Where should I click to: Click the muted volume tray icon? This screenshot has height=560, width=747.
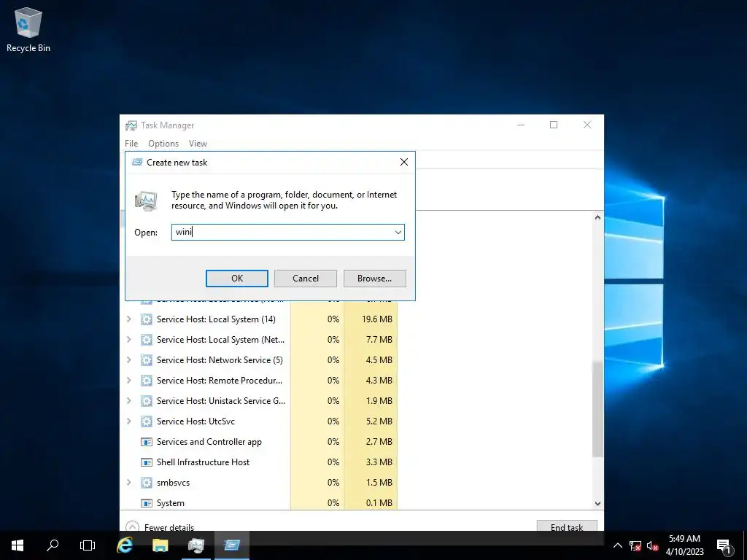click(653, 545)
